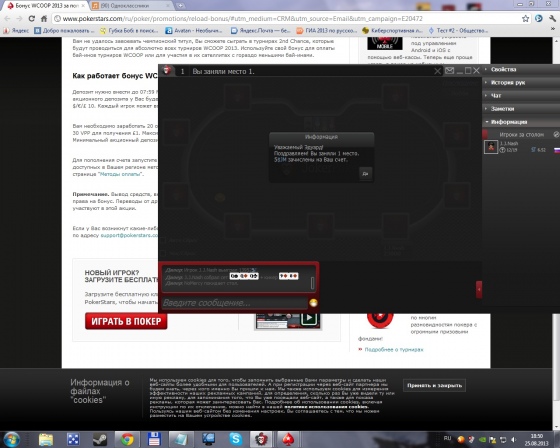Toggle the lower checkbox at table's lower left

click(x=163, y=253)
